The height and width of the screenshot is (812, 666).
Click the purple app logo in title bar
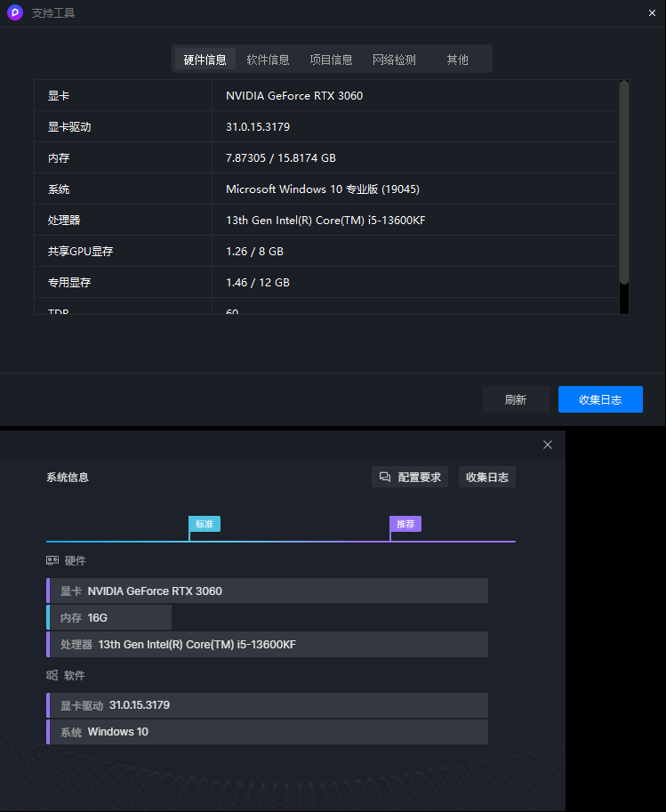[14, 13]
